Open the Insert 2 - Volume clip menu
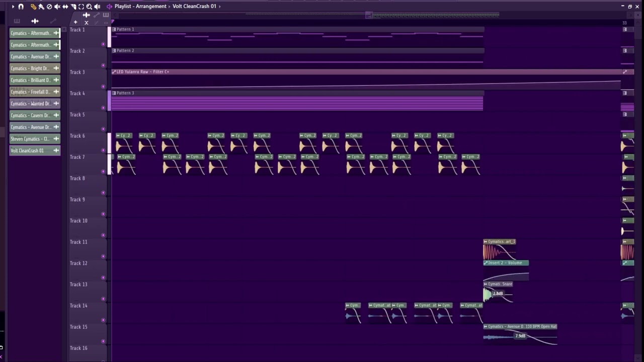 point(486,263)
